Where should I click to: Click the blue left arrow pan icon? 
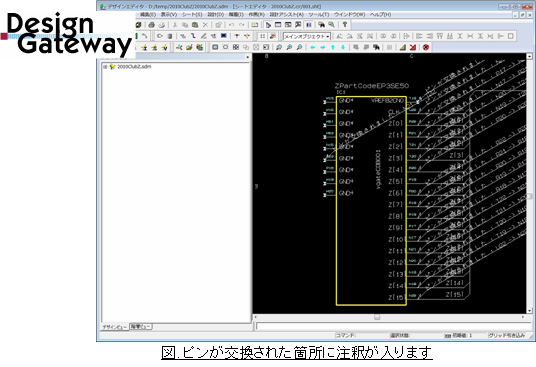coord(312,47)
